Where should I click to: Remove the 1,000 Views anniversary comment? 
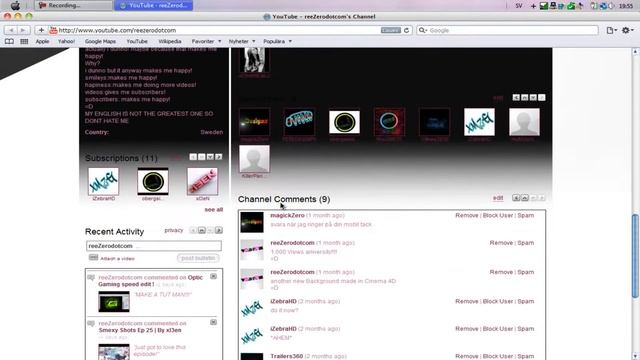[501, 242]
